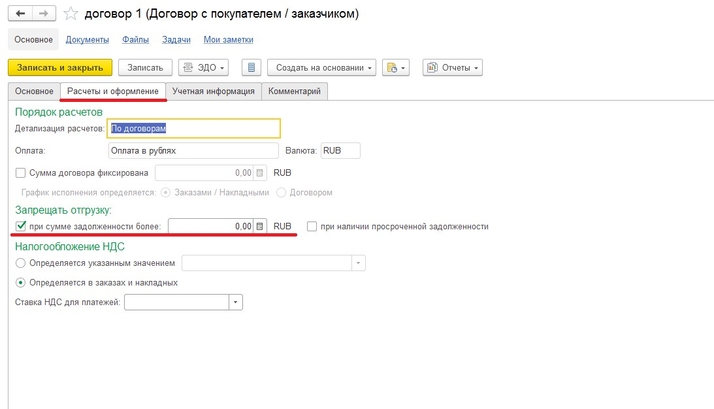Check при наличии просроченной задолженности
This screenshot has height=409, width=714.
313,226
